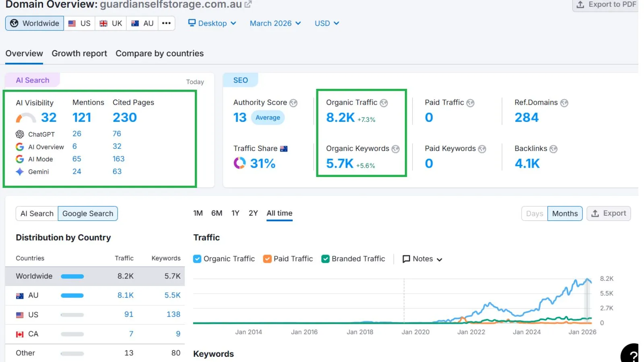Open the March 2026 date dropdown
The image size is (644, 362).
275,23
